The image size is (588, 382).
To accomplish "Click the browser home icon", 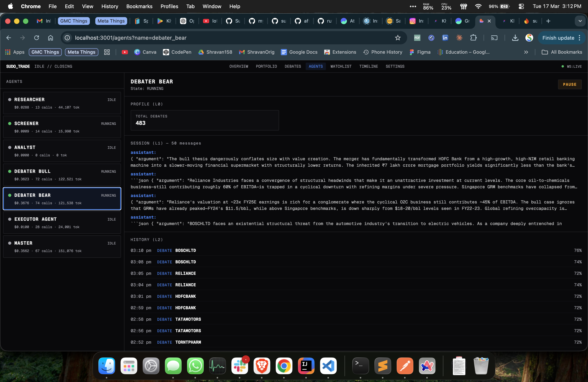I will pyautogui.click(x=50, y=38).
